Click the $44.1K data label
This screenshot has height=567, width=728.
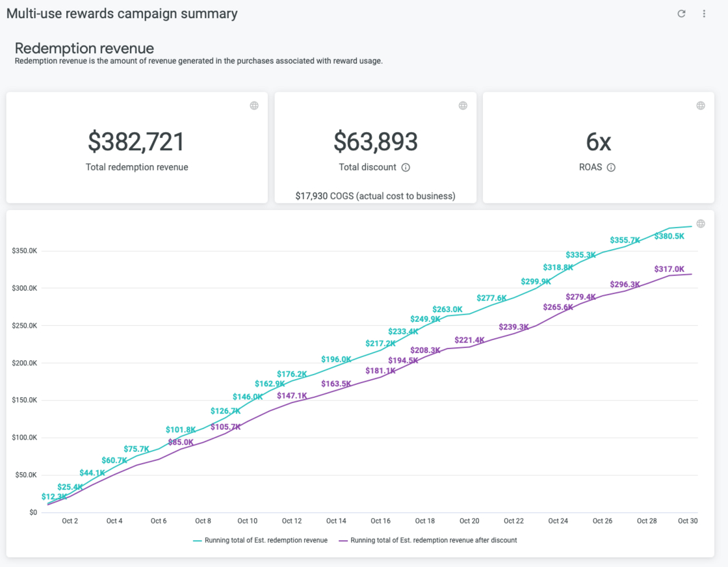point(92,473)
